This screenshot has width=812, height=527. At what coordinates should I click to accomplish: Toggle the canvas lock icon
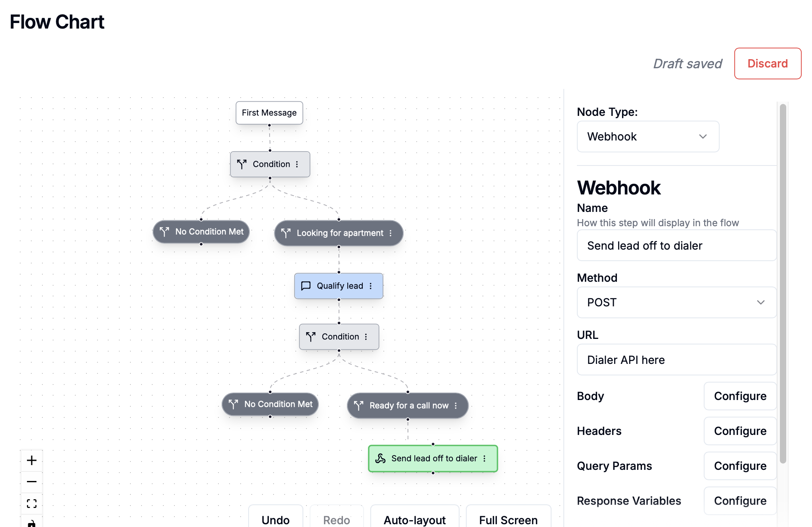(32, 523)
